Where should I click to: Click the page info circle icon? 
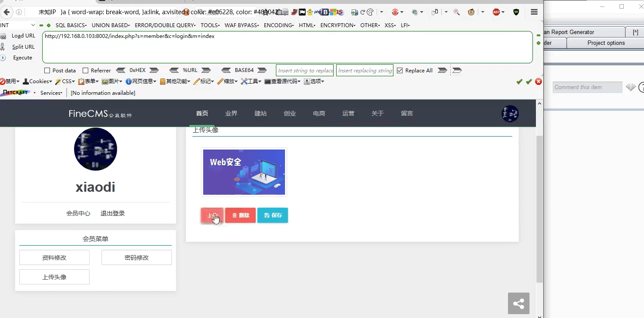click(x=19, y=12)
